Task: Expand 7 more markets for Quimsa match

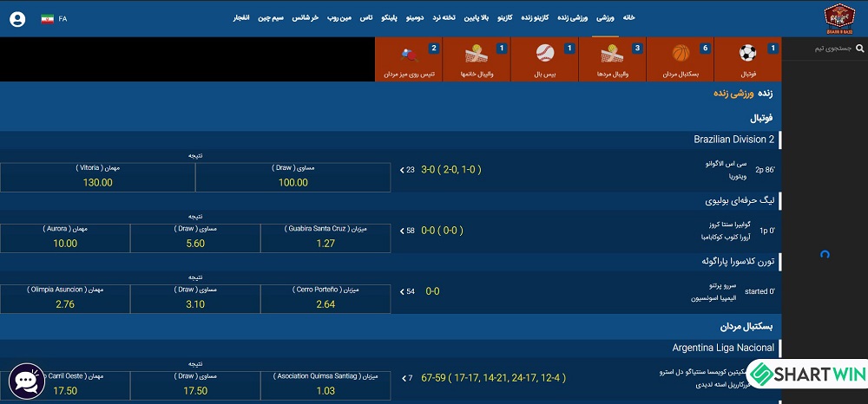Action: click(x=407, y=378)
